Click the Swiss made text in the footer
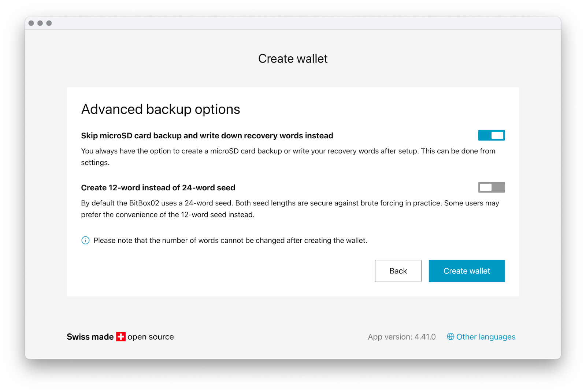The width and height of the screenshot is (586, 392). pos(90,337)
